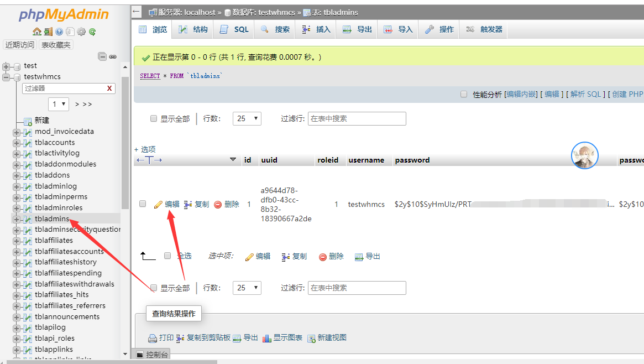Sort by the username column header
Viewport: 644px width, 364px height.
pyautogui.click(x=366, y=160)
